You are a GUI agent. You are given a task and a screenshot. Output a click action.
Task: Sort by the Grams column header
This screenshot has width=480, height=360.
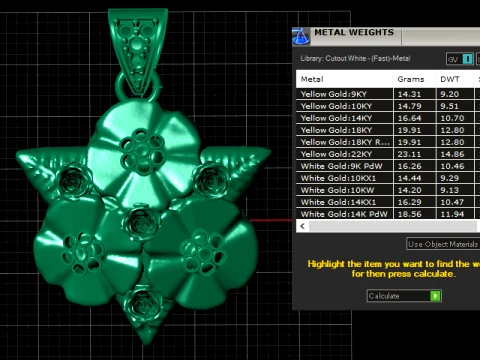[x=414, y=79]
